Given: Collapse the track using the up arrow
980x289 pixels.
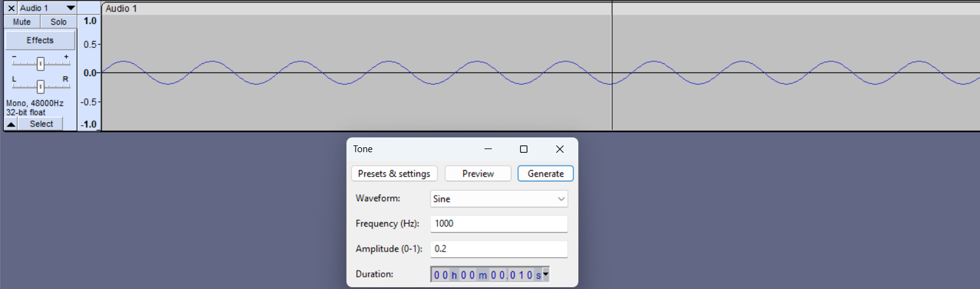Looking at the screenshot, I should pyautogui.click(x=11, y=124).
